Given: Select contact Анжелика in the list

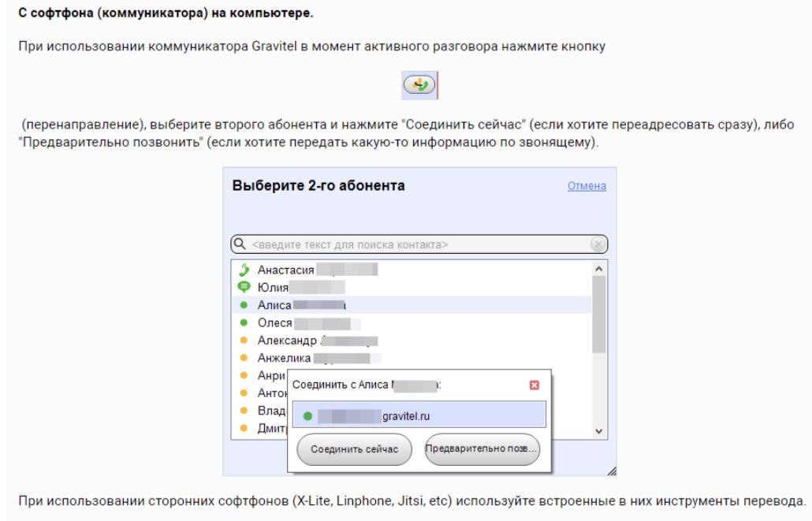Looking at the screenshot, I should coord(280,359).
